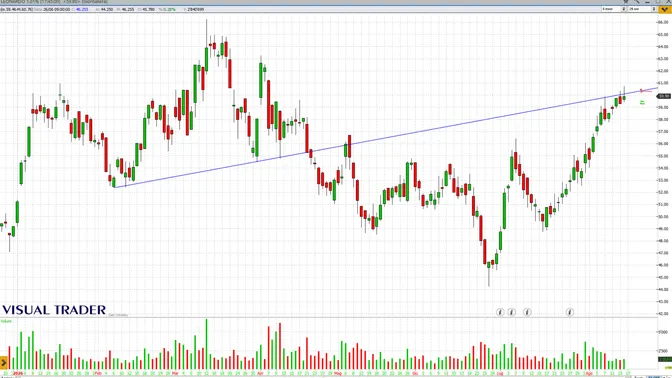Expand the orange arrow panel in volume pane
The height and width of the screenshot is (378, 672).
pyautogui.click(x=4, y=363)
